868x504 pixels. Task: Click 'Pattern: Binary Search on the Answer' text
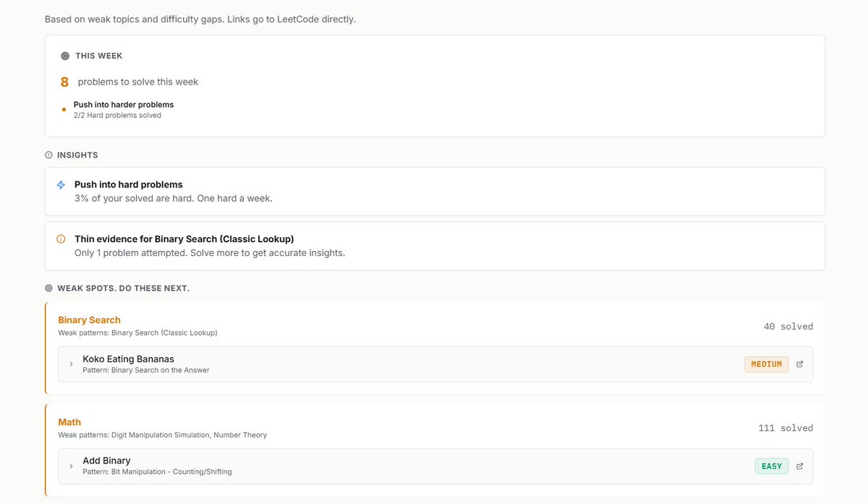[x=146, y=370]
